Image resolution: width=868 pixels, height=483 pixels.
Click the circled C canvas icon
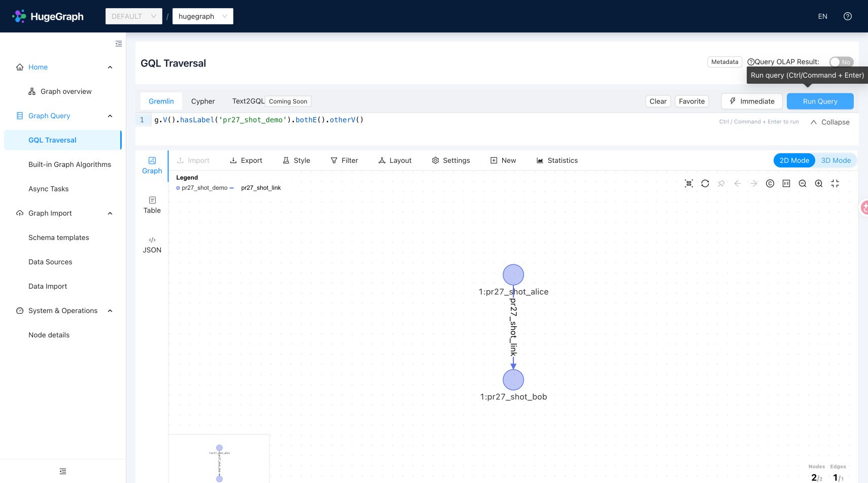(x=770, y=184)
